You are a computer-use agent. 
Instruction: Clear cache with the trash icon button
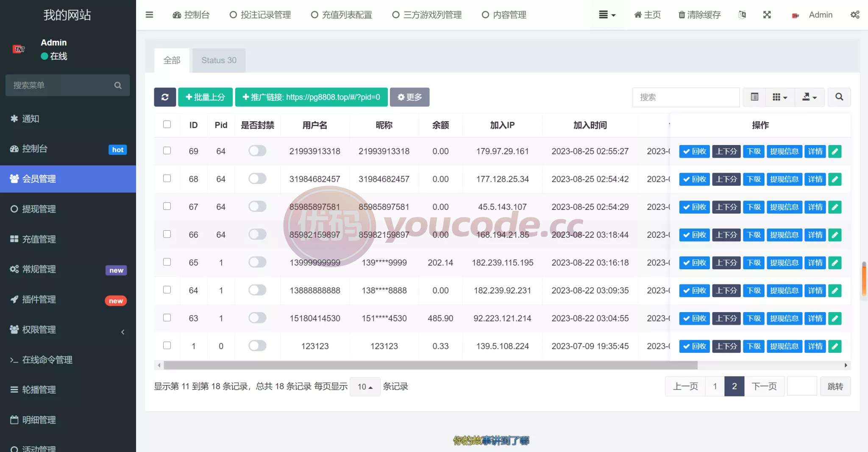coord(700,15)
